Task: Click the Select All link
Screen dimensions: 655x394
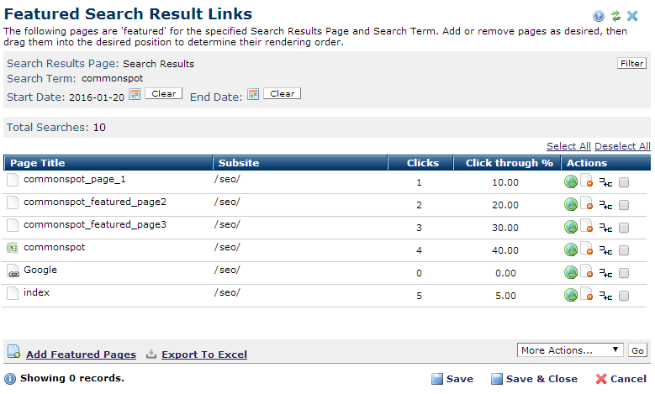Action: pyautogui.click(x=568, y=146)
